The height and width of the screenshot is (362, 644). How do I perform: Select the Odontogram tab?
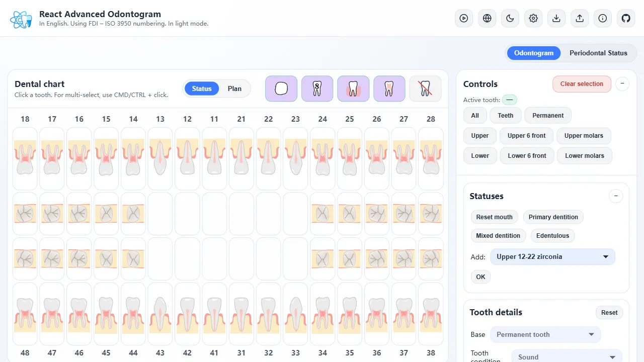click(x=534, y=53)
